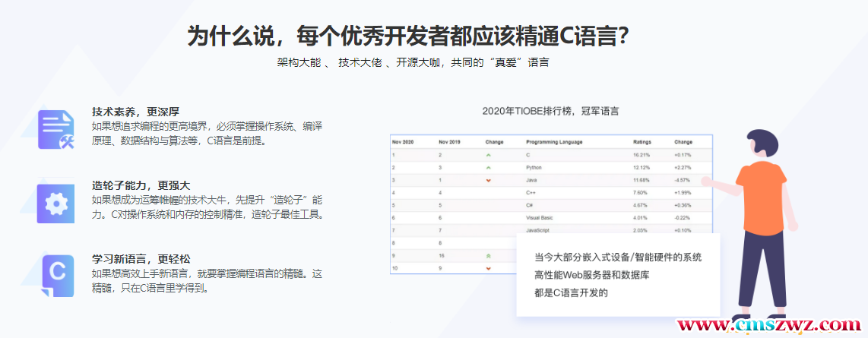Click the green up arrow in Python row
This screenshot has width=868, height=338.
489,167
